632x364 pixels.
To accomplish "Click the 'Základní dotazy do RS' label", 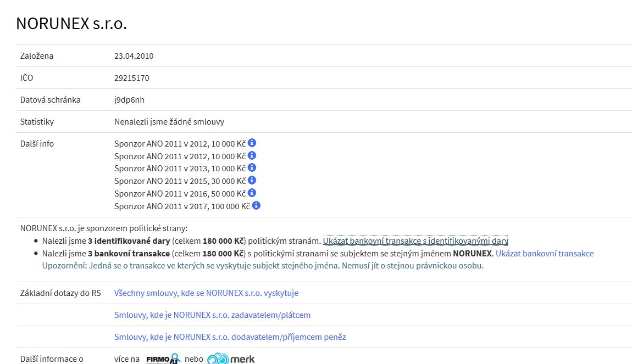I will tap(60, 293).
